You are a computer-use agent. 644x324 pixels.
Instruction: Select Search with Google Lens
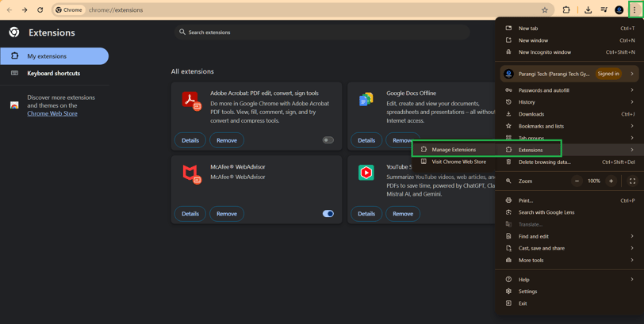click(569, 212)
